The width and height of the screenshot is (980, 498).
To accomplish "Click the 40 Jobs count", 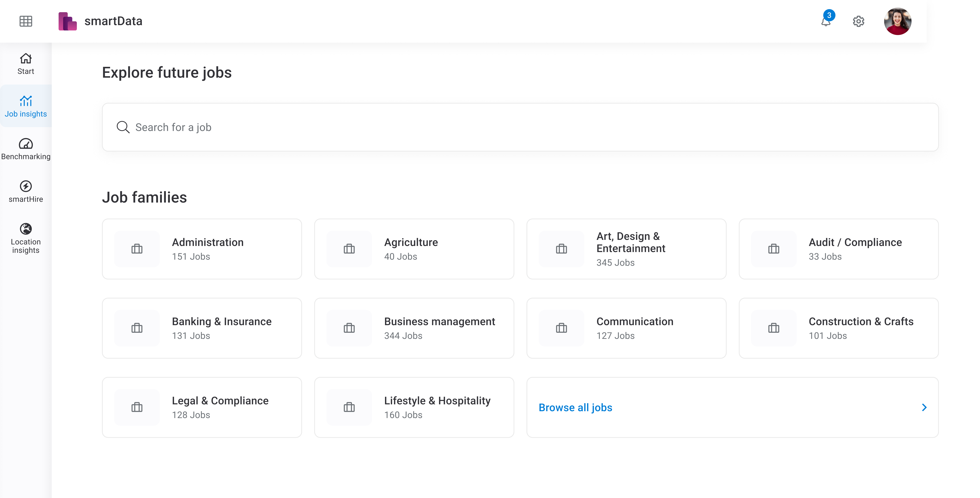I will (x=401, y=257).
